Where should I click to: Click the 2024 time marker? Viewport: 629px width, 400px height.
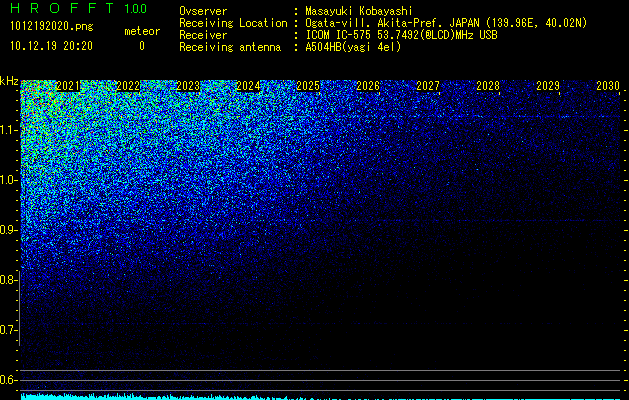tap(248, 86)
